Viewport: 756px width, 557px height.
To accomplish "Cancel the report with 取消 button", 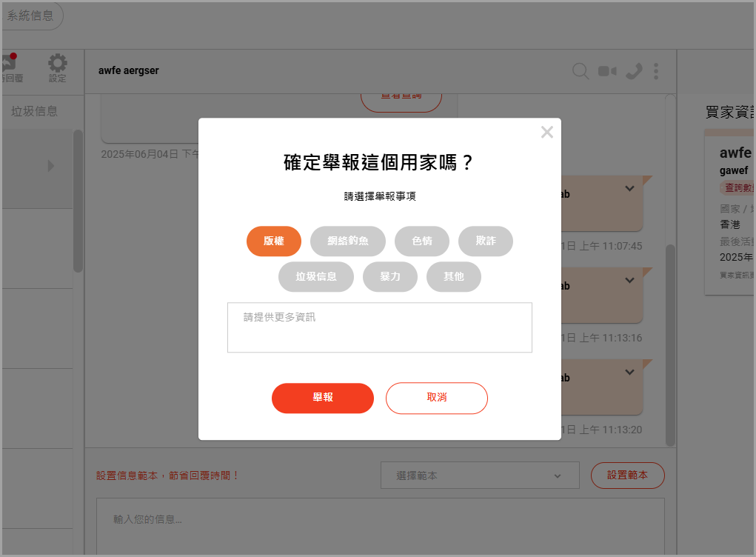I will 437,398.
